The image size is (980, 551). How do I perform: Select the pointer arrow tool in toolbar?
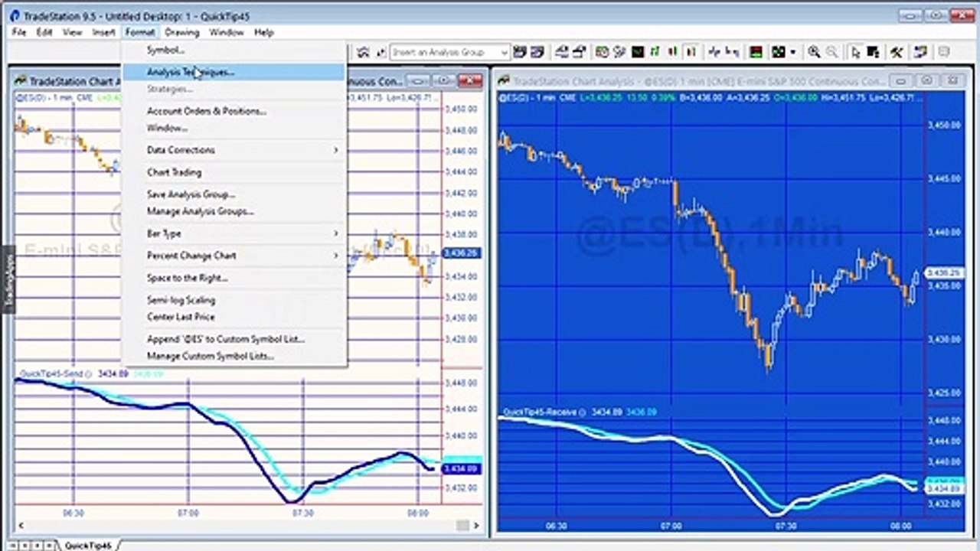(x=855, y=52)
